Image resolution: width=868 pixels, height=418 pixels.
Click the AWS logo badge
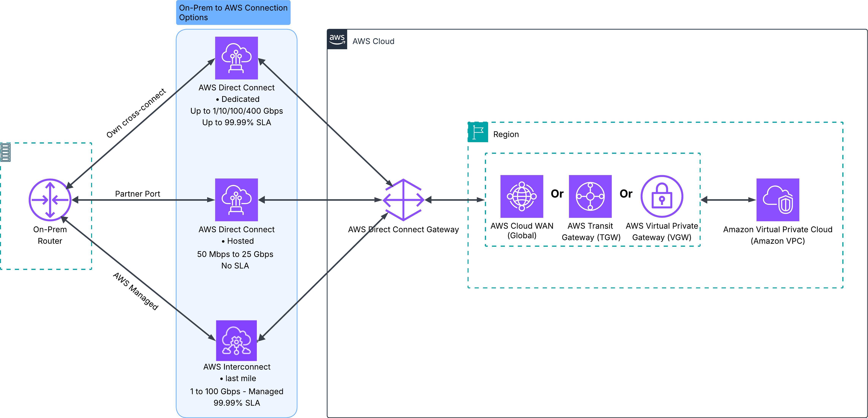[337, 39]
